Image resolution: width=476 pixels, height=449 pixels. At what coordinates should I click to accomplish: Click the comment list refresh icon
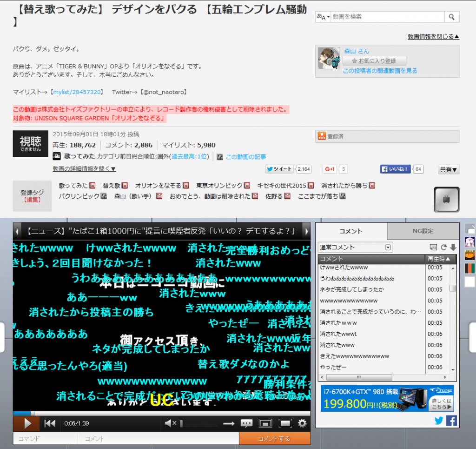tap(443, 248)
